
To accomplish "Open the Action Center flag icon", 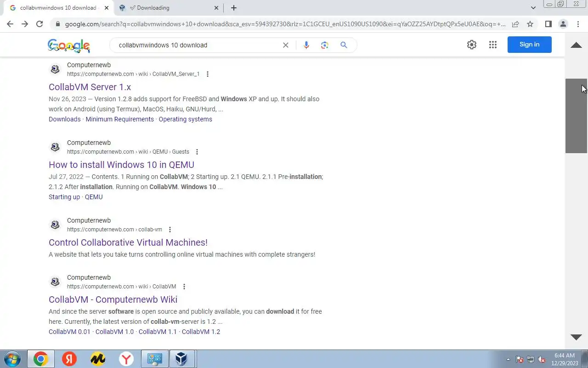I will point(520,359).
